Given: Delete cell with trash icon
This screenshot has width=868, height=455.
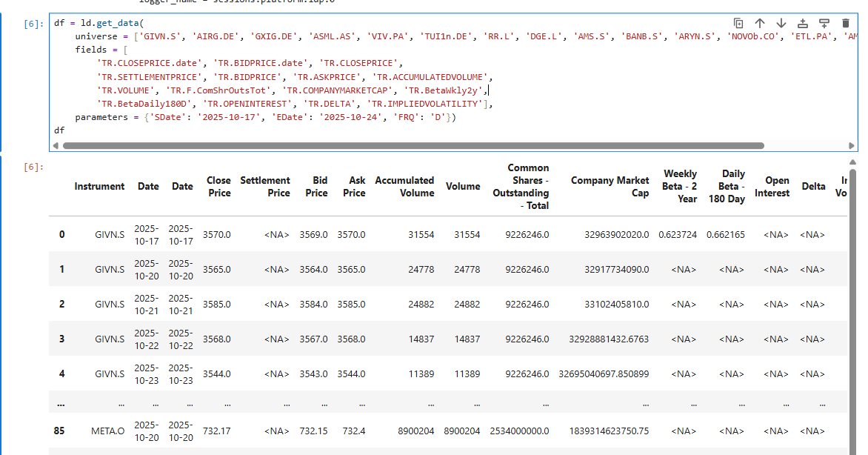Looking at the screenshot, I should click(x=845, y=23).
